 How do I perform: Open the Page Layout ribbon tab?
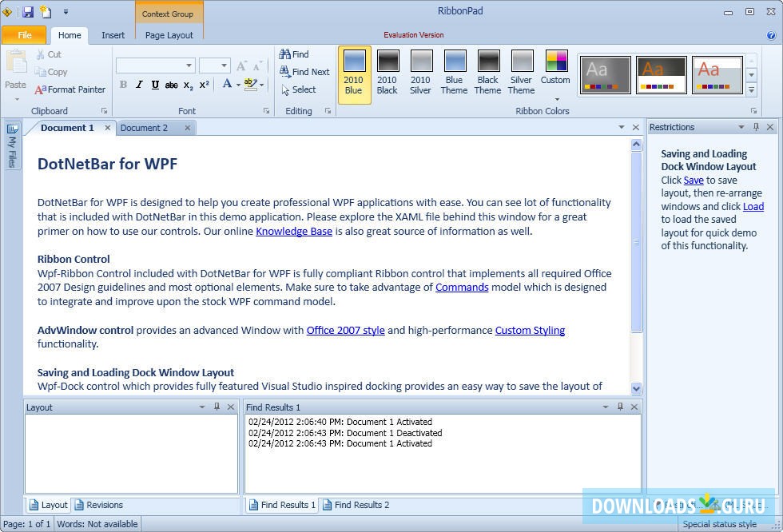[169, 35]
